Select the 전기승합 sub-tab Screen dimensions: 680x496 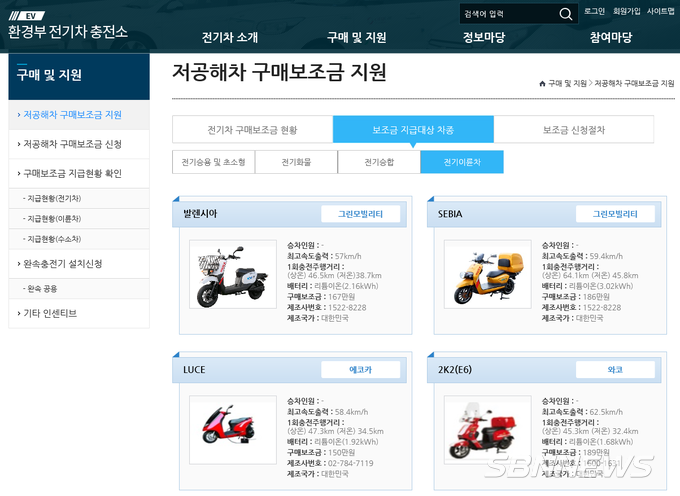point(379,162)
